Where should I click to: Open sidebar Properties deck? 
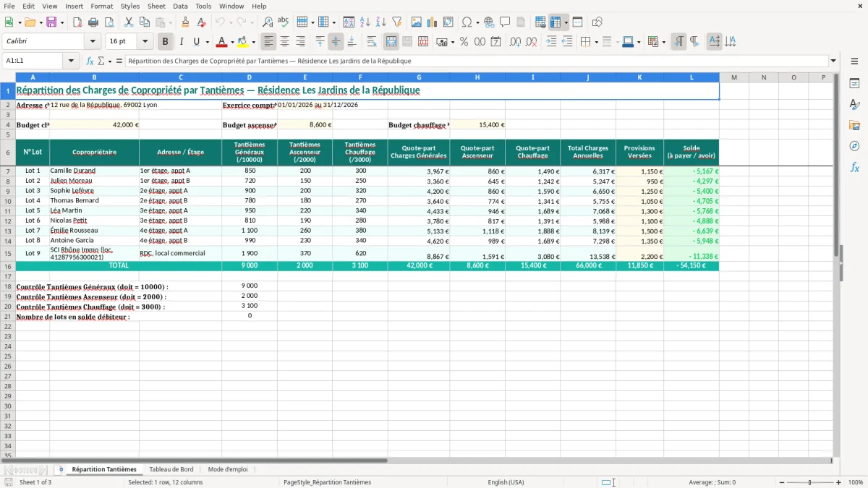[854, 83]
